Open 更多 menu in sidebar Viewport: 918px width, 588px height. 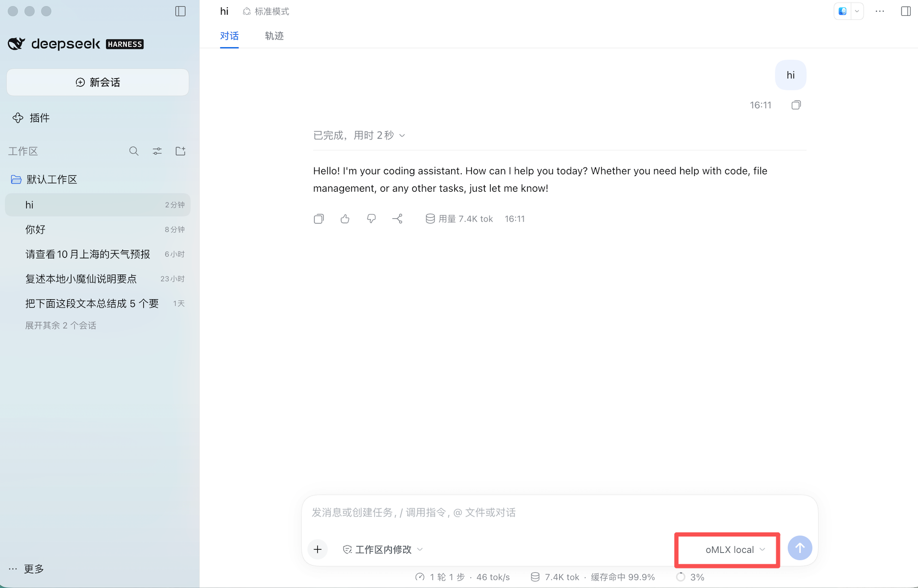click(x=26, y=569)
